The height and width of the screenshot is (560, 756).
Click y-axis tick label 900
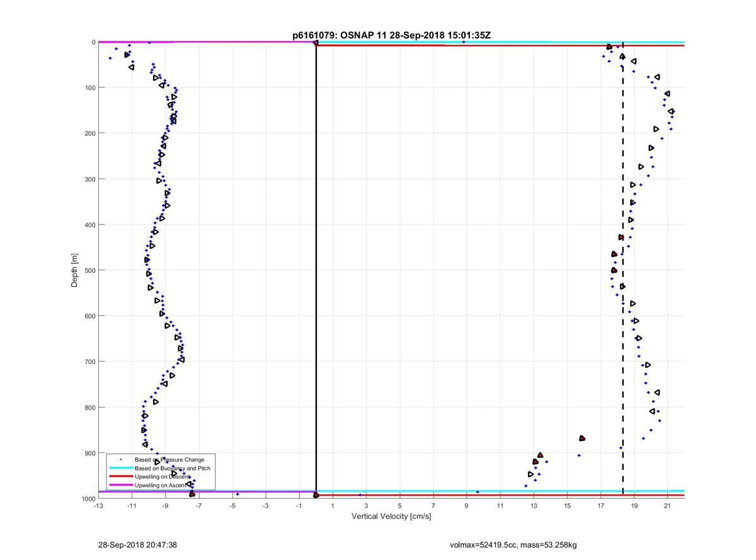(x=89, y=453)
